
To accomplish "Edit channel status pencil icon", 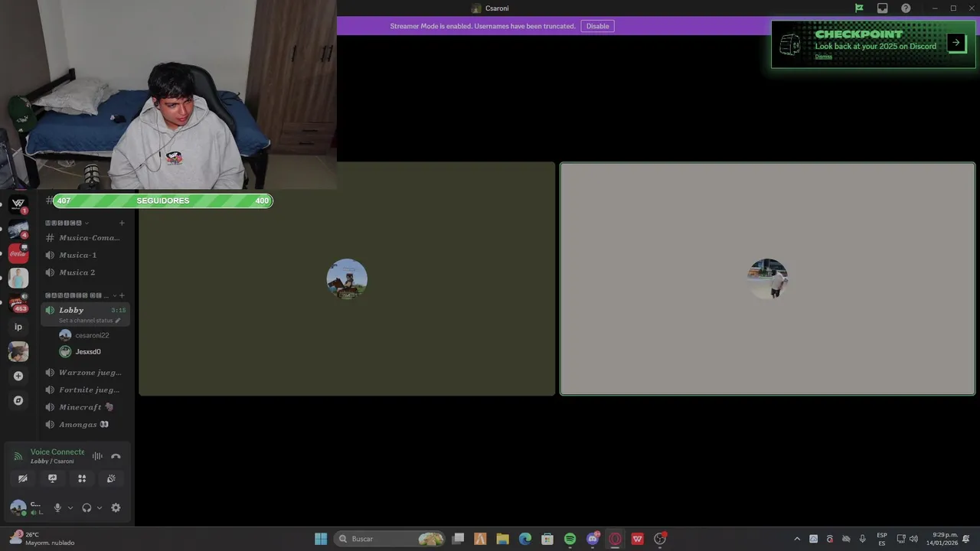I will (117, 321).
